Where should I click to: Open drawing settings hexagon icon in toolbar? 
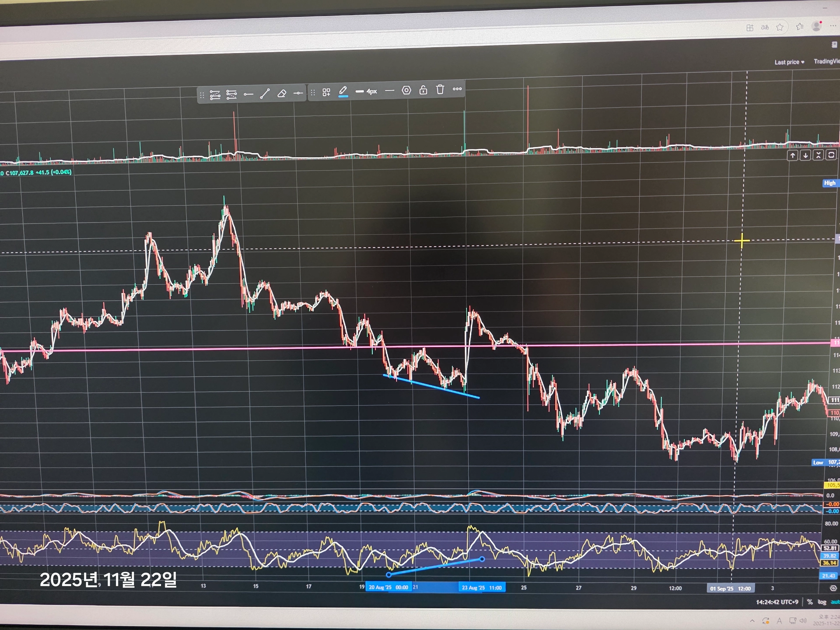406,90
